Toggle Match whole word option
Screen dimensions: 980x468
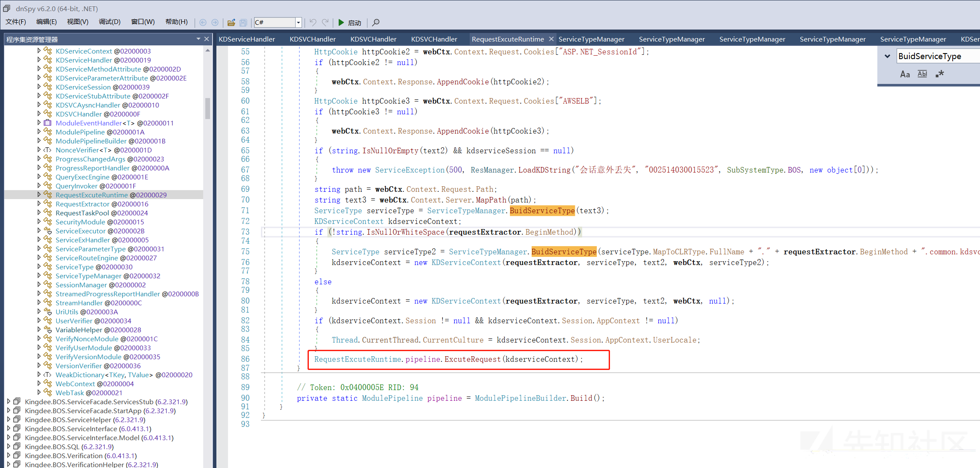click(x=922, y=74)
